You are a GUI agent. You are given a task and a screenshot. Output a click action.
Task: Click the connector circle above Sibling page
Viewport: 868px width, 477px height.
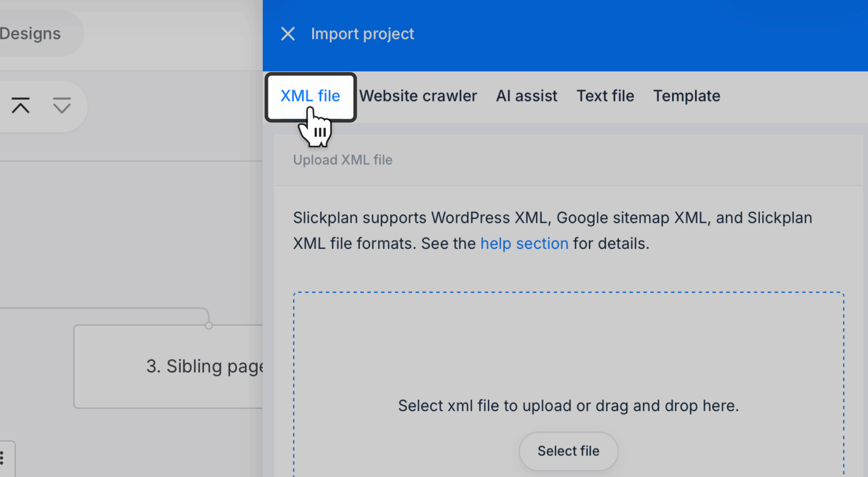pyautogui.click(x=209, y=325)
